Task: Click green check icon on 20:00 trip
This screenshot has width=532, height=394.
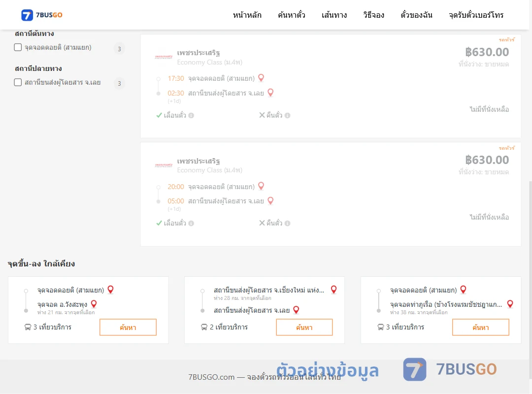Action: pos(159,223)
